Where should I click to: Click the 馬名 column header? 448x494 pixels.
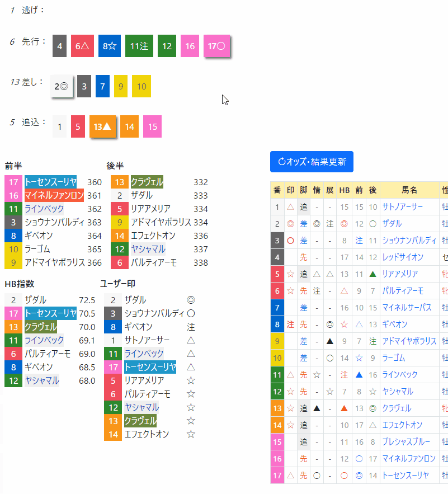pyautogui.click(x=409, y=190)
